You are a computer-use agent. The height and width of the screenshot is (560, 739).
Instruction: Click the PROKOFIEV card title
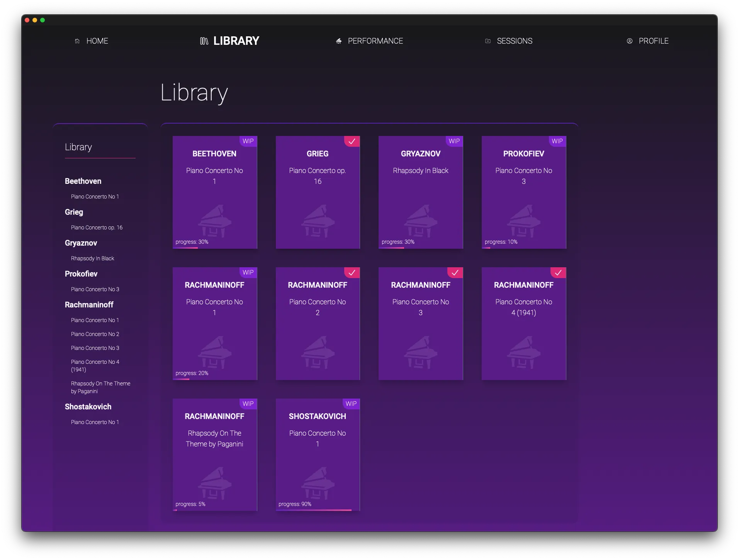click(x=524, y=154)
